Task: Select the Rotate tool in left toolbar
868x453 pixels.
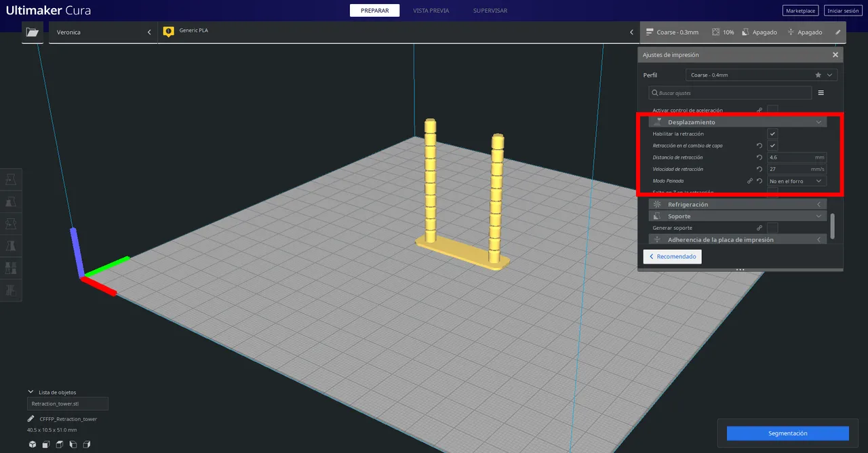Action: [x=11, y=224]
